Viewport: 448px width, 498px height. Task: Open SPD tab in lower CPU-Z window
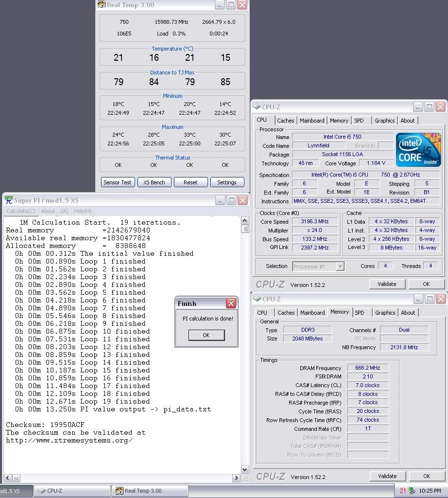[x=360, y=313]
